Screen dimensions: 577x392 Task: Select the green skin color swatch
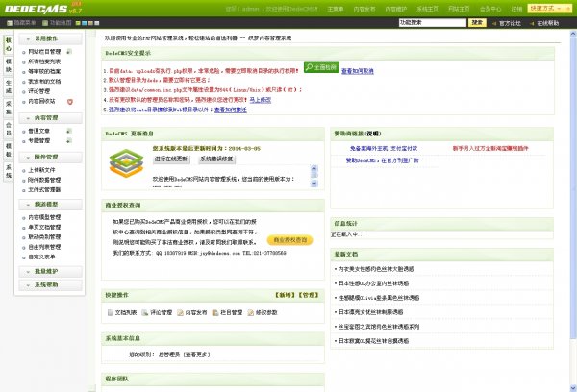coord(78,23)
